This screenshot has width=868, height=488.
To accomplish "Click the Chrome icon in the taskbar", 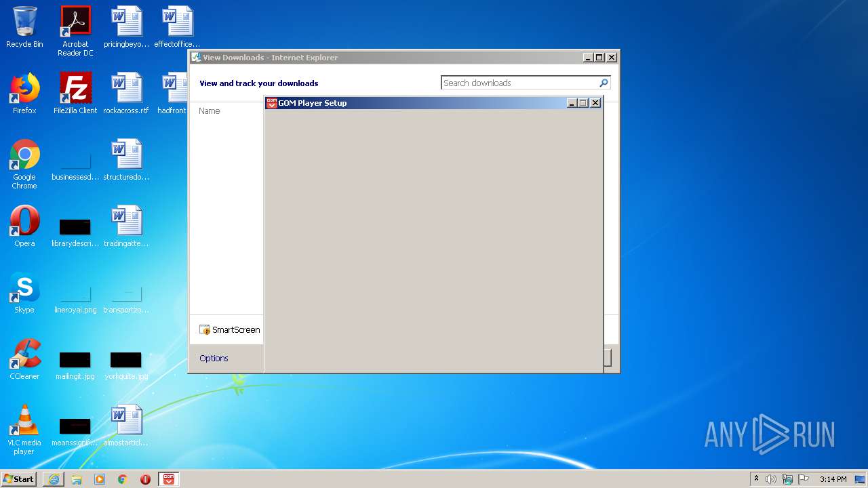I will tap(123, 479).
